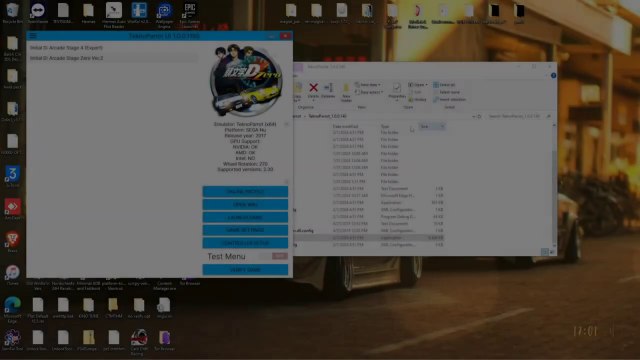Screen dimensions: 640x360
Task: Click Select none in Explorer ribbon
Action: (446, 92)
